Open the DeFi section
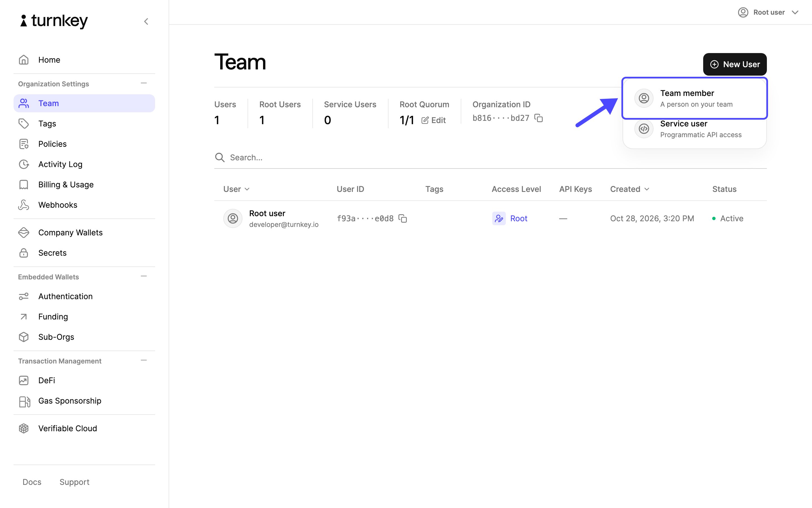812x508 pixels. (84, 380)
